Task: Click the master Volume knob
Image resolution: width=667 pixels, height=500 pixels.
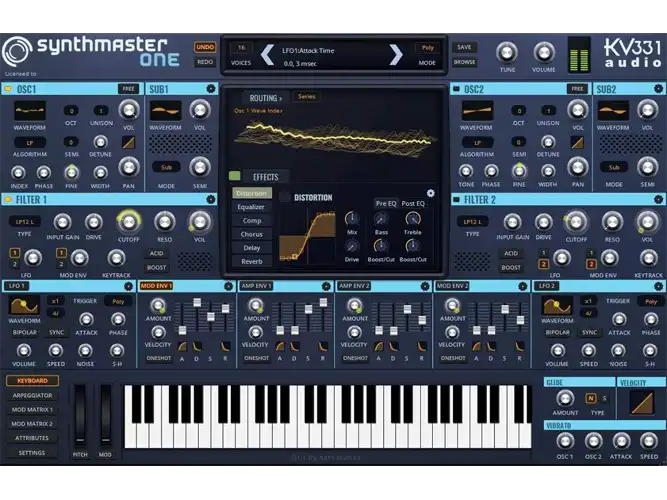Action: pos(544,52)
